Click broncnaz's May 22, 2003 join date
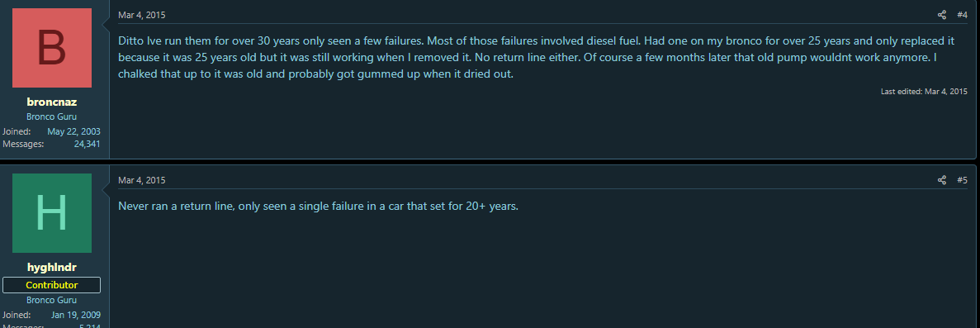Viewport: 980px width, 328px height. [x=73, y=131]
